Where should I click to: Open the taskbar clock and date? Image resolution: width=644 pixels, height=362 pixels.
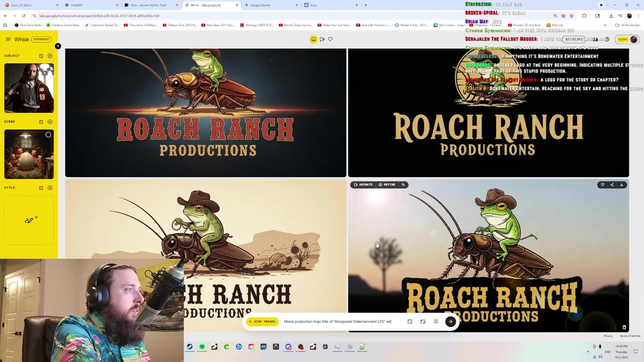coord(621,351)
